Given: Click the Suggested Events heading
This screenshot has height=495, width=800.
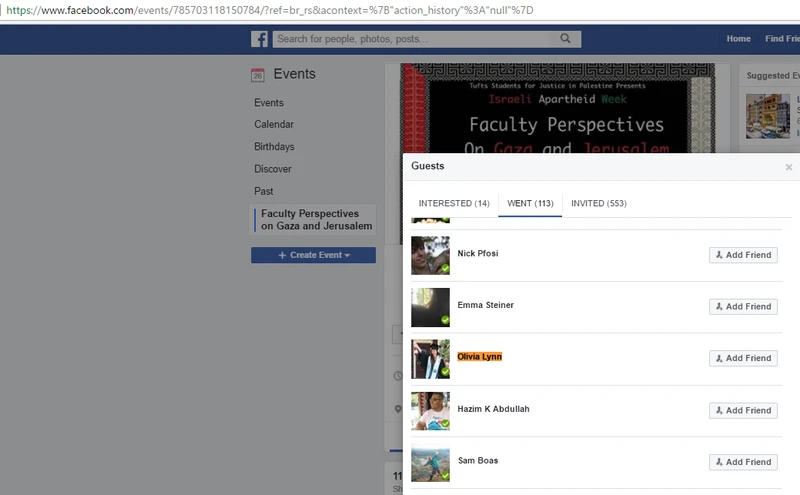Looking at the screenshot, I should click(773, 76).
